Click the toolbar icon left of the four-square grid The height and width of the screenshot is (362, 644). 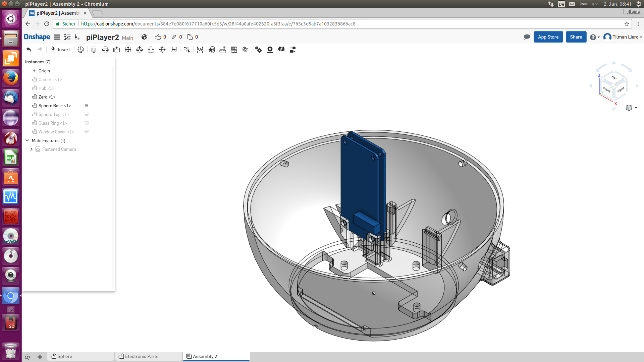click(223, 50)
